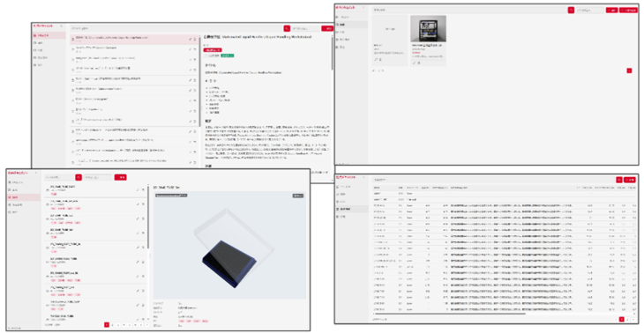This screenshot has height=333, width=644.
Task: Collapse sidebar chevron in top-left document window
Action: [61, 26]
